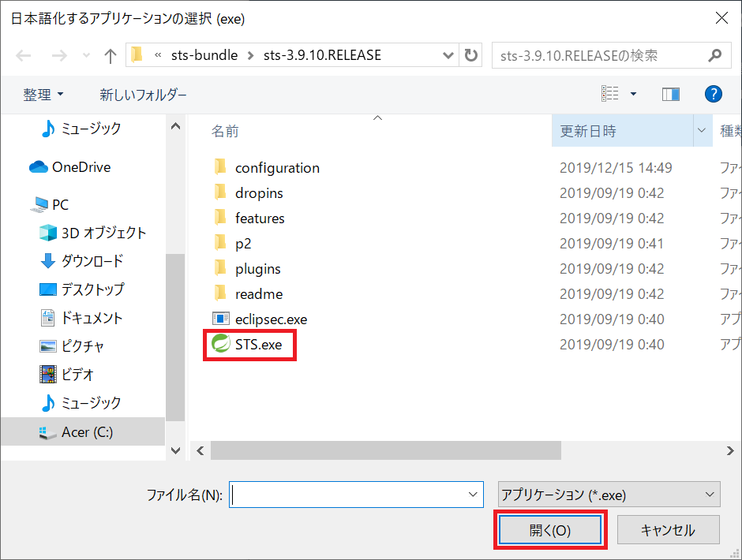The image size is (742, 560).
Task: Click the キャンセル button
Action: pyautogui.click(x=668, y=530)
